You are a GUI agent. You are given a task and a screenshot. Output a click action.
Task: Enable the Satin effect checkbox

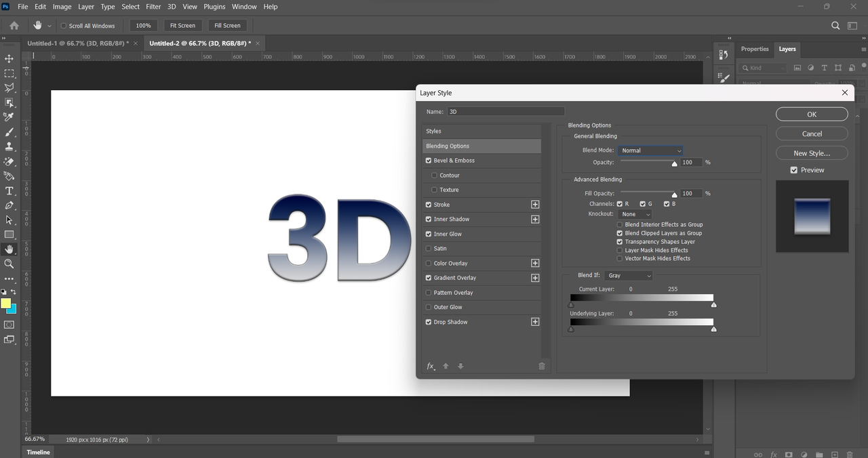[x=429, y=249]
